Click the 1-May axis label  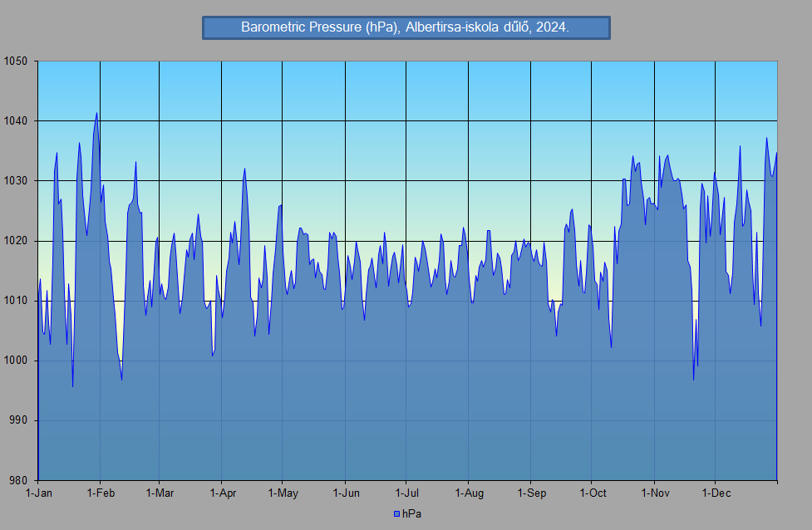[x=283, y=493]
